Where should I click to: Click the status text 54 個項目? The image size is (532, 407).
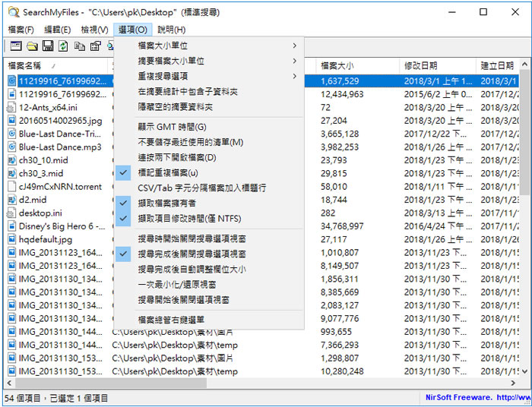click(23, 398)
